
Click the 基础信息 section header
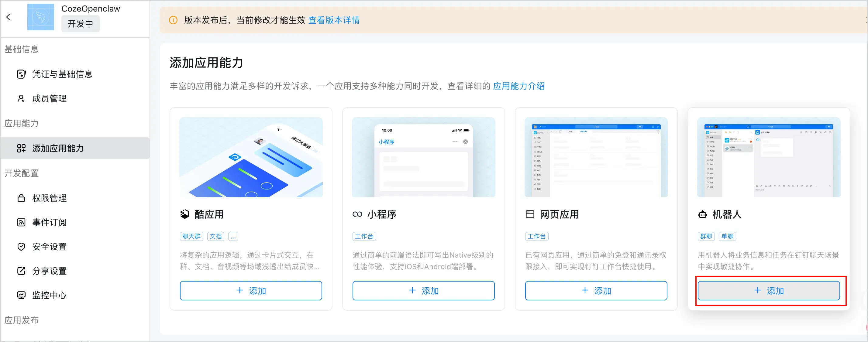(22, 49)
